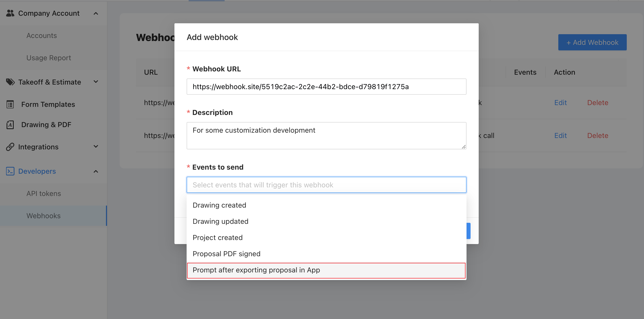Expand the Integrations menu chevron
Image resolution: width=644 pixels, height=319 pixels.
pyautogui.click(x=96, y=147)
